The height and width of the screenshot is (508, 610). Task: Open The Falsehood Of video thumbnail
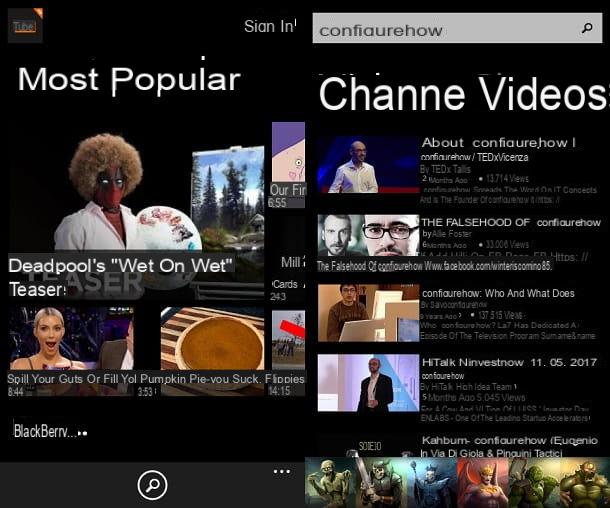point(368,235)
